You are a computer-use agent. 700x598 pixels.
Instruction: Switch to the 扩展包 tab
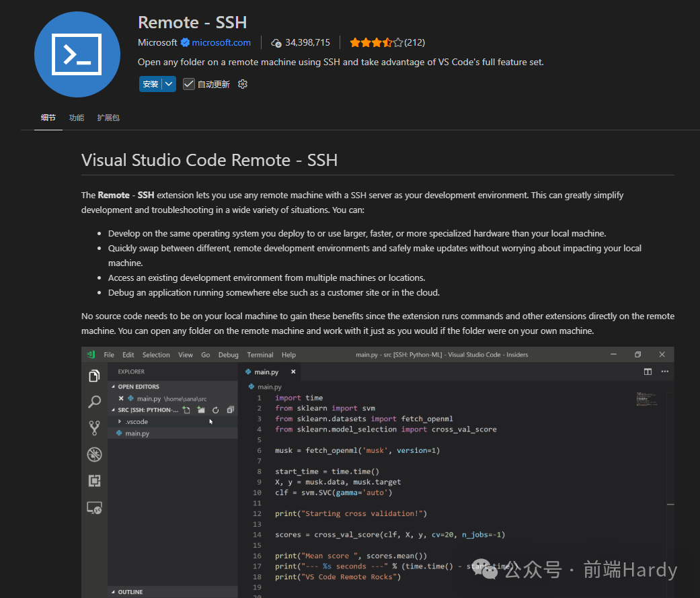[x=108, y=118]
